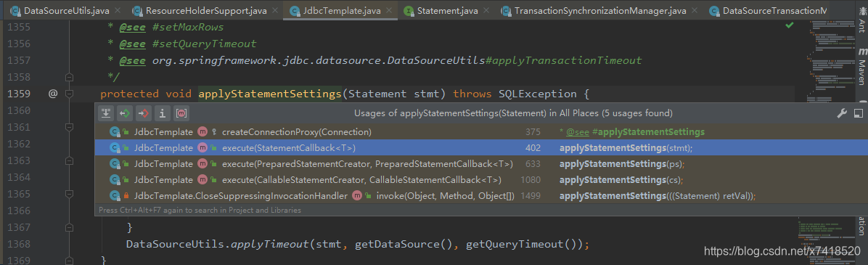Click line number 402 in usages list

click(x=533, y=148)
